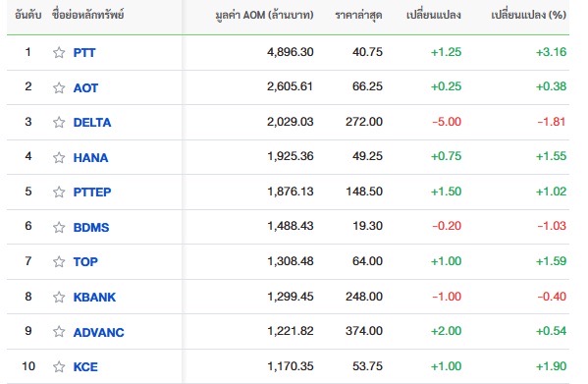The image size is (588, 384).
Task: Sort by มูลค่า AOM (ล้านบาท) column header
Action: point(264,15)
